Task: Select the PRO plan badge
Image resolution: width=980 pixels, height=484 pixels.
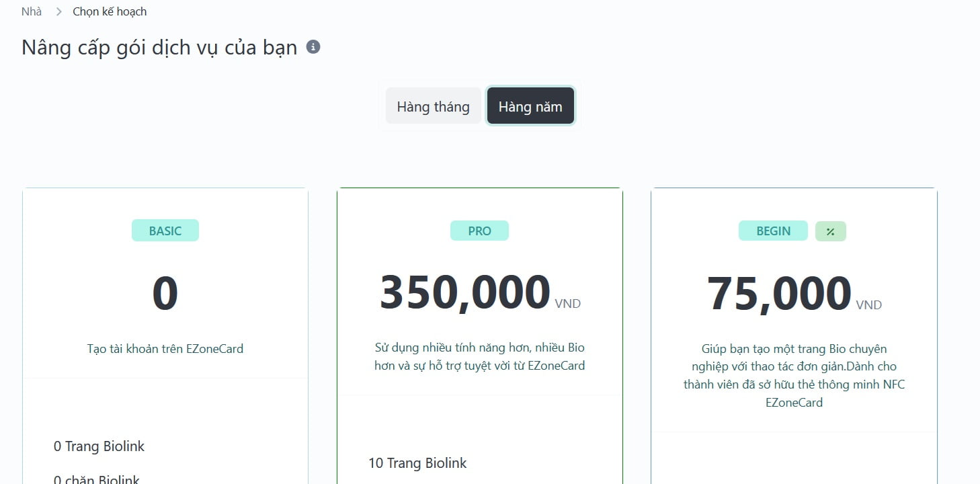Action: pyautogui.click(x=479, y=231)
